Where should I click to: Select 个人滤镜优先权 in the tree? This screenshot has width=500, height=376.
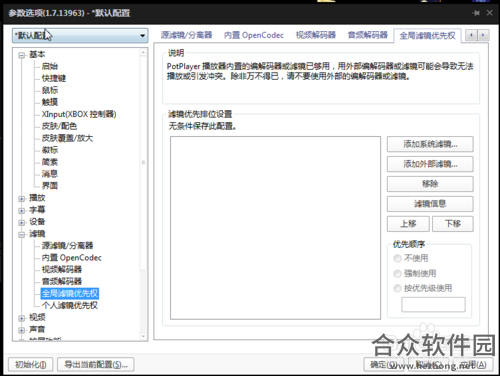(x=70, y=305)
